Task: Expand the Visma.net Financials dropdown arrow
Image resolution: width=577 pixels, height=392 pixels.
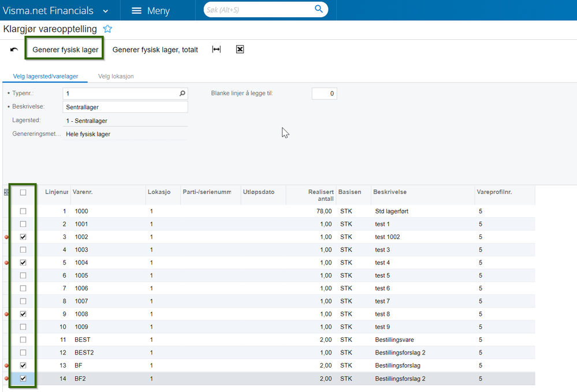Action: 105,11
